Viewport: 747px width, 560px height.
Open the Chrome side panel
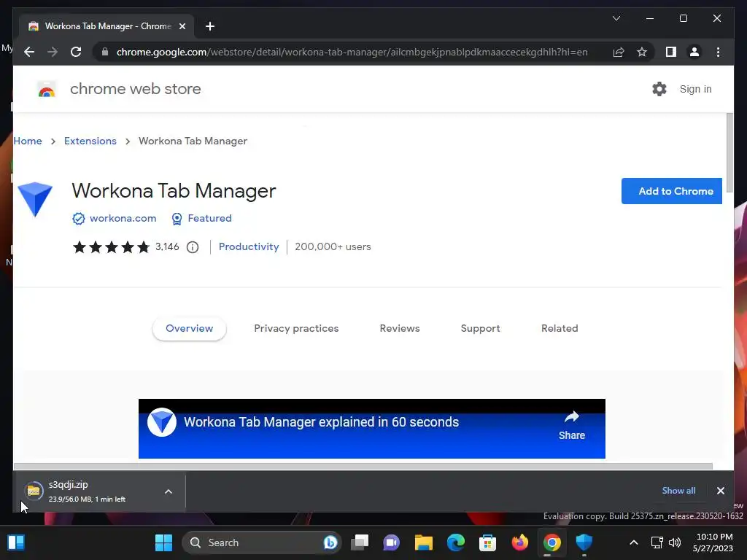click(x=671, y=52)
